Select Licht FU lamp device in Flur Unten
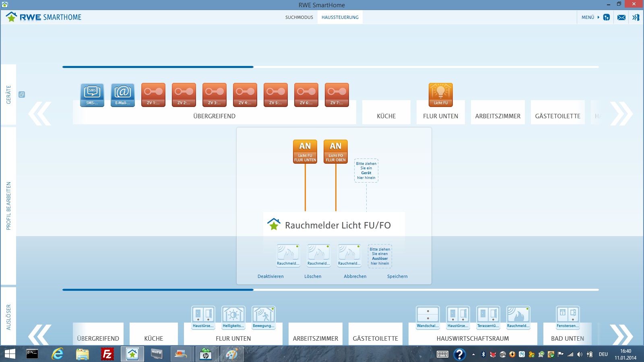 coord(441,95)
